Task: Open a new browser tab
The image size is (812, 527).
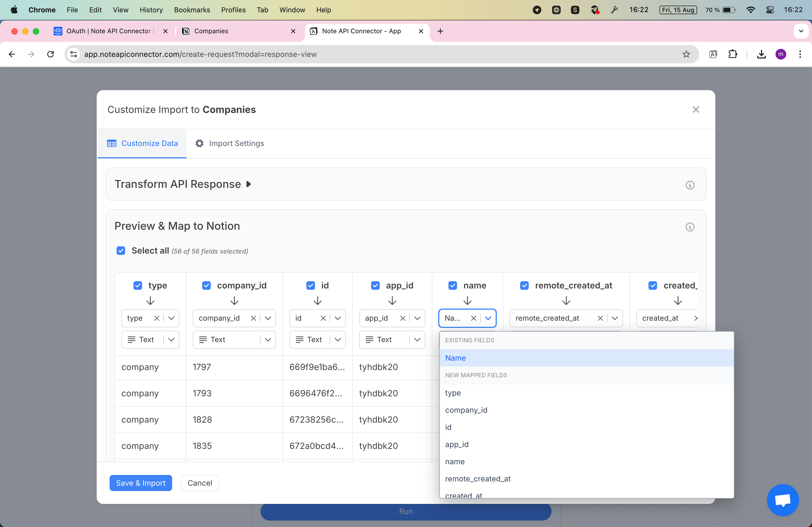Action: (440, 31)
